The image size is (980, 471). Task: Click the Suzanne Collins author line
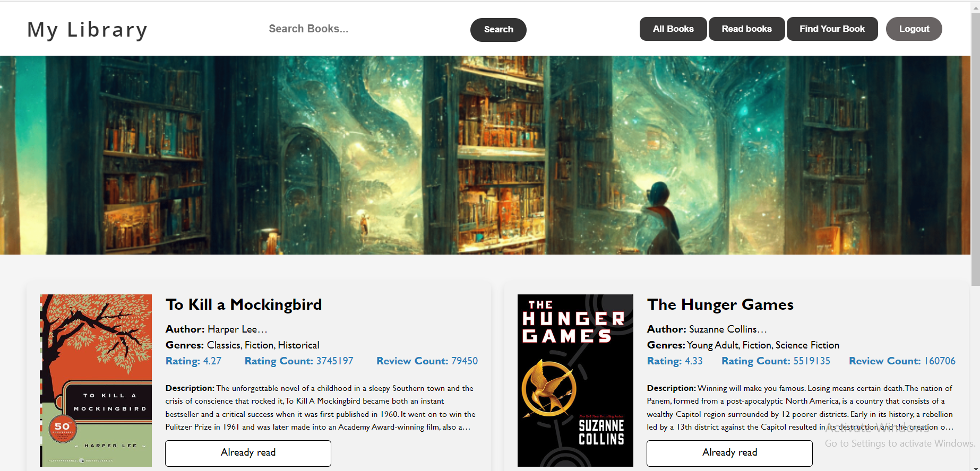click(x=707, y=329)
